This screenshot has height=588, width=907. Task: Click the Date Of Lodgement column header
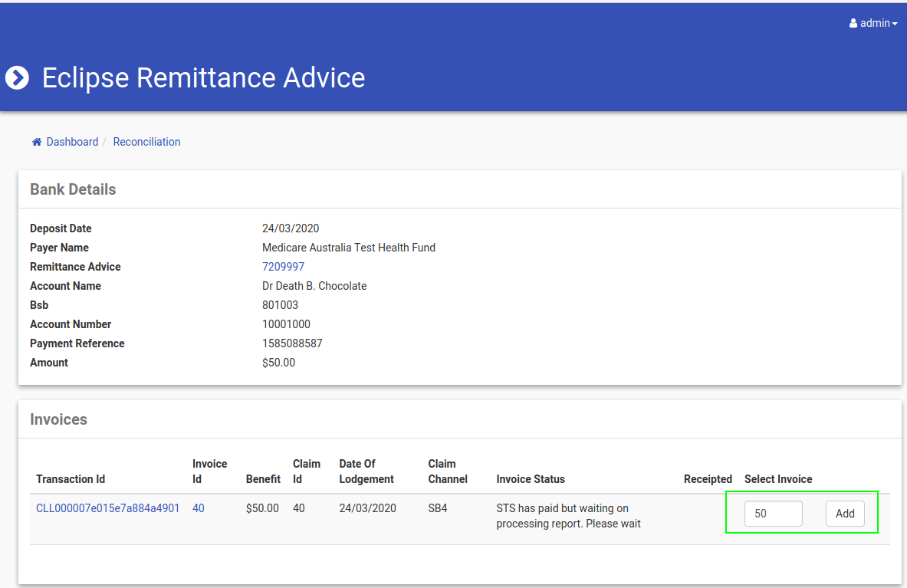(366, 471)
